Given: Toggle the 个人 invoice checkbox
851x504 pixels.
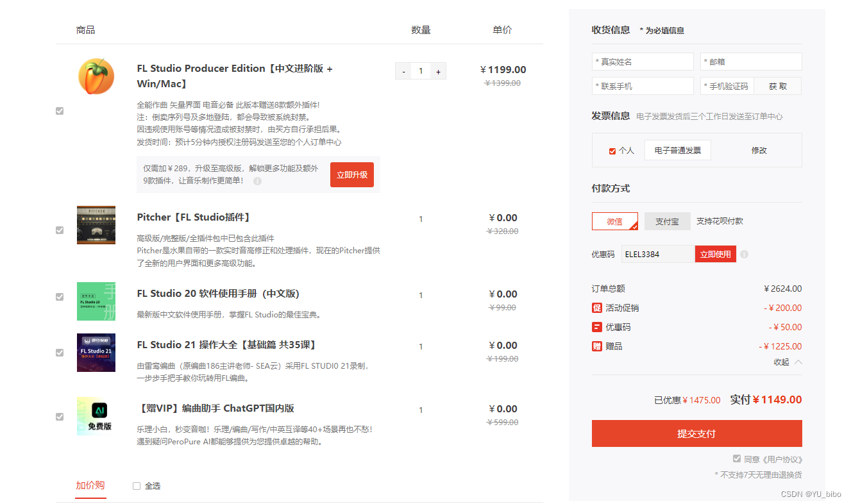Looking at the screenshot, I should click(612, 151).
